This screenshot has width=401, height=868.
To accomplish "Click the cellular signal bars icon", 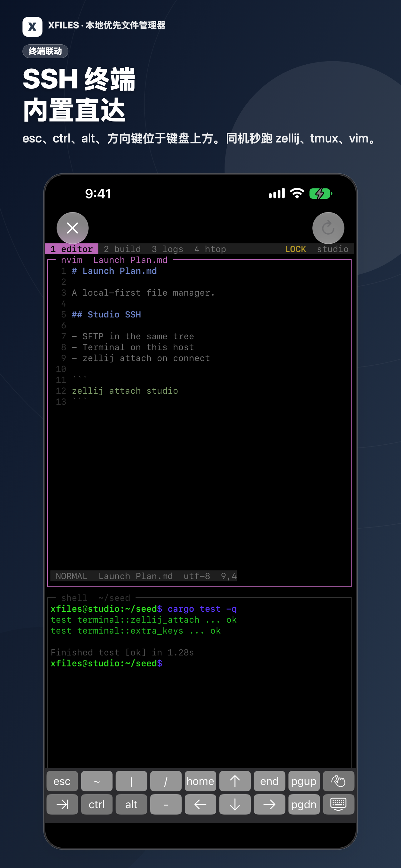I will tap(277, 193).
